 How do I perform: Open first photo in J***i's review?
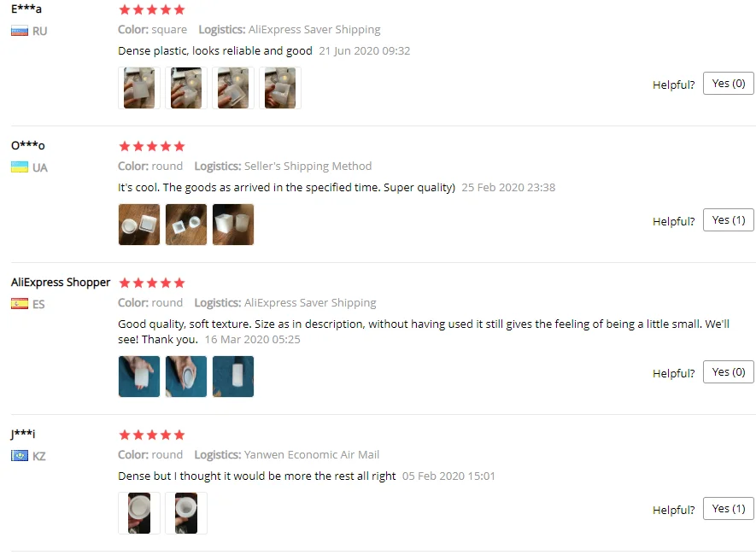coord(139,513)
